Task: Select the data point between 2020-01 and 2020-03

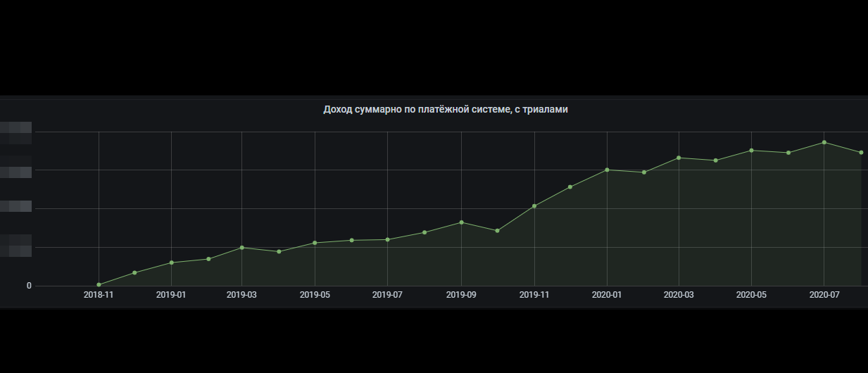Action: coord(644,172)
